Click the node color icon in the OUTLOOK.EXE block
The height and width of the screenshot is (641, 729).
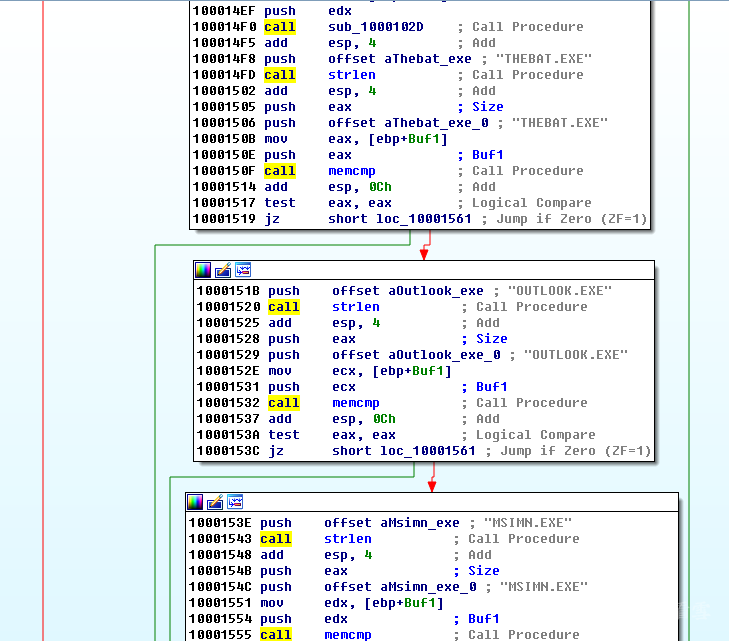click(203, 270)
